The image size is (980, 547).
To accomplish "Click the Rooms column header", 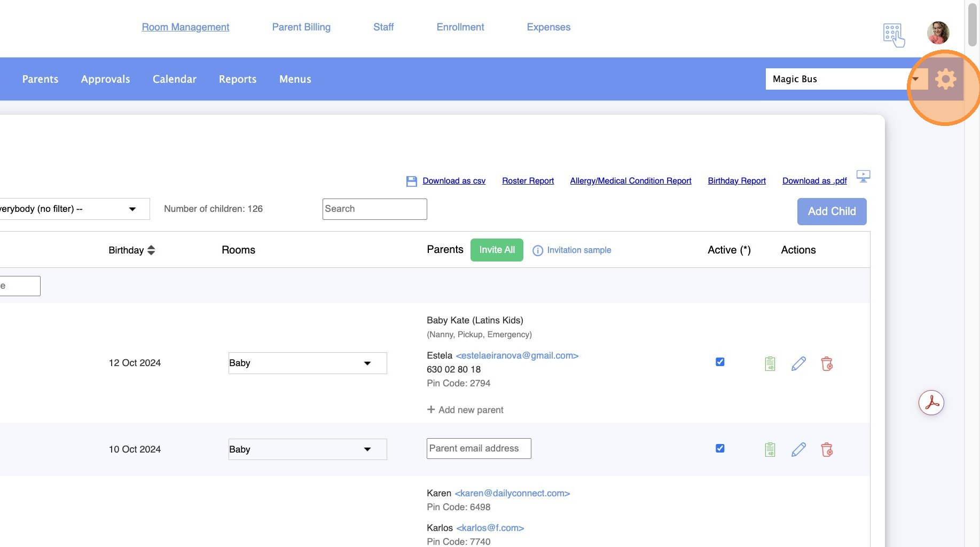I will (x=238, y=250).
